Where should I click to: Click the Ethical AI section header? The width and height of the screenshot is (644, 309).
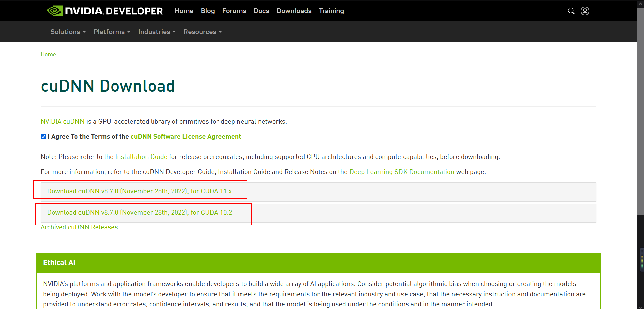[x=318, y=263]
